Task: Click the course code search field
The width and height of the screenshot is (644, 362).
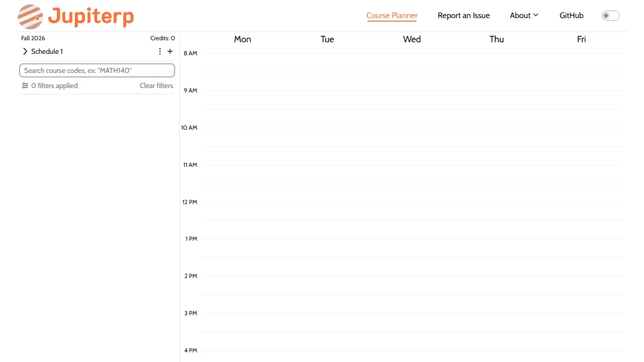Action: [97, 70]
